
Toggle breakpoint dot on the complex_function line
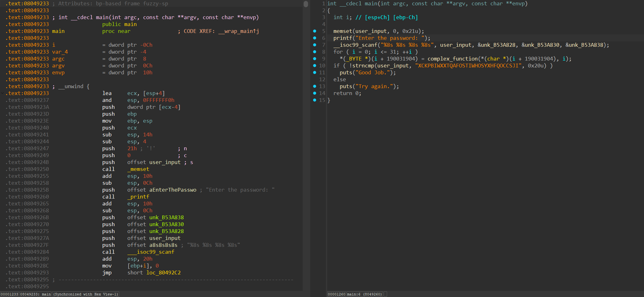click(315, 59)
